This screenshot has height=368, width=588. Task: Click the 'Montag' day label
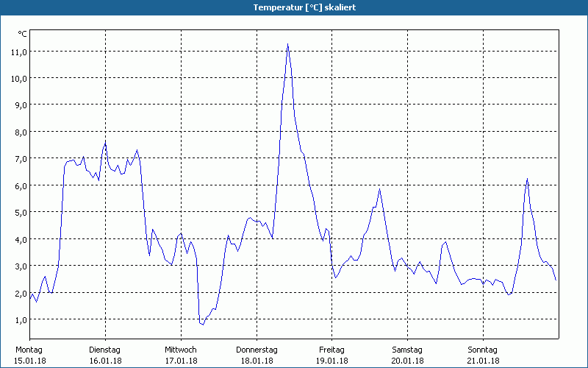(x=29, y=350)
